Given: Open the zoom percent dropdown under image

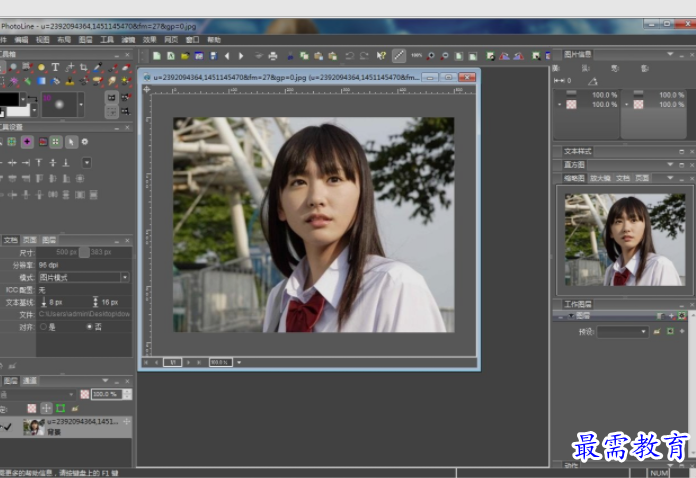Looking at the screenshot, I should (x=239, y=363).
